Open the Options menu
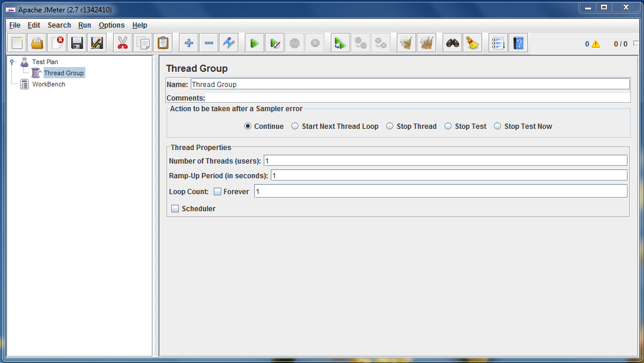Viewport: 644px width, 363px height. [x=112, y=25]
